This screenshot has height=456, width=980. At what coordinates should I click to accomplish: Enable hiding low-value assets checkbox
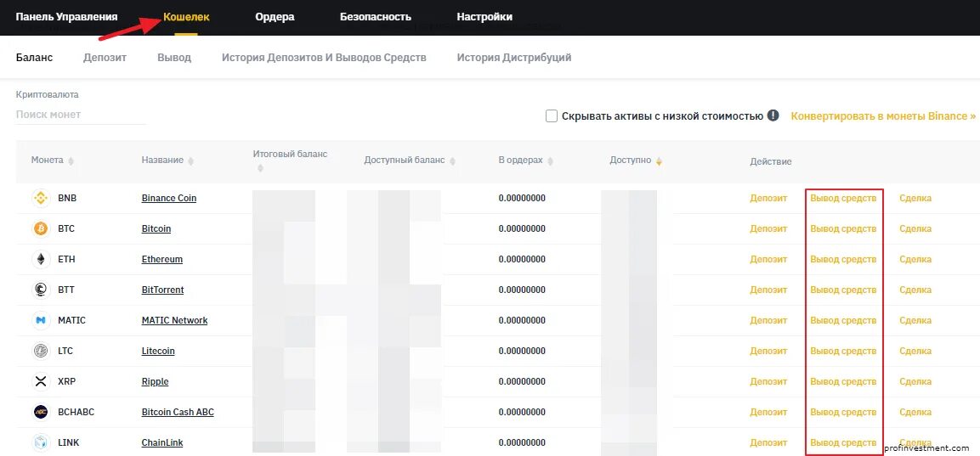pos(552,115)
